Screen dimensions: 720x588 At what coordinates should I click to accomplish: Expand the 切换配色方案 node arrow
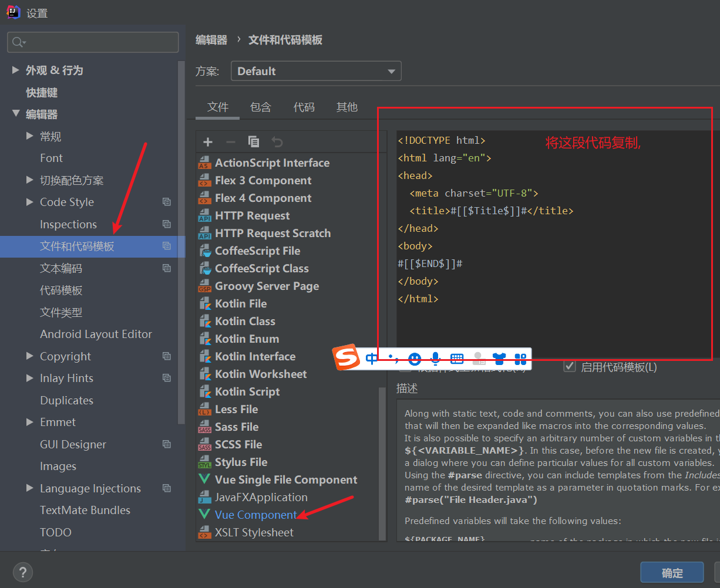pyautogui.click(x=30, y=180)
